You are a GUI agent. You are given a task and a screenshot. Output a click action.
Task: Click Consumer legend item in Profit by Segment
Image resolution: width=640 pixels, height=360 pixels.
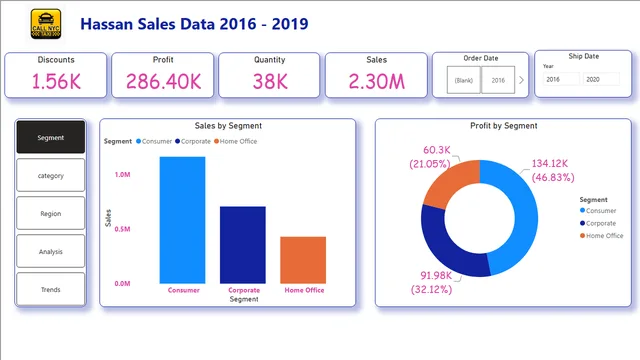[598, 211]
